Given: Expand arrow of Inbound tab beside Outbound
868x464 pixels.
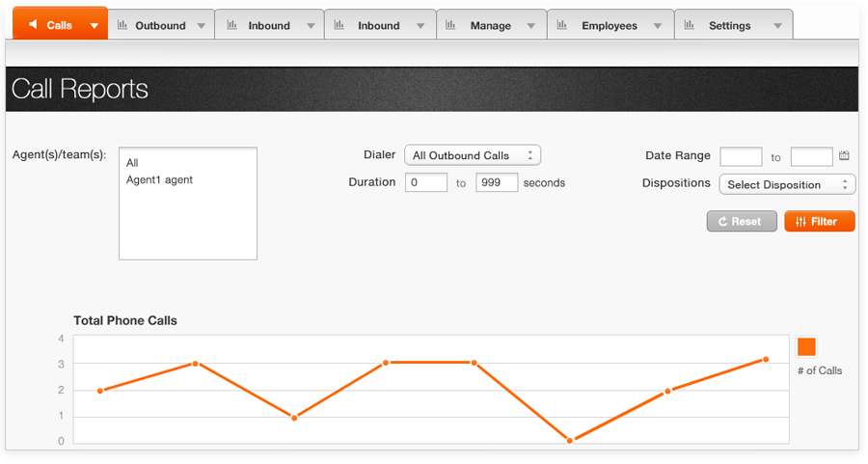Looking at the screenshot, I should (x=311, y=26).
